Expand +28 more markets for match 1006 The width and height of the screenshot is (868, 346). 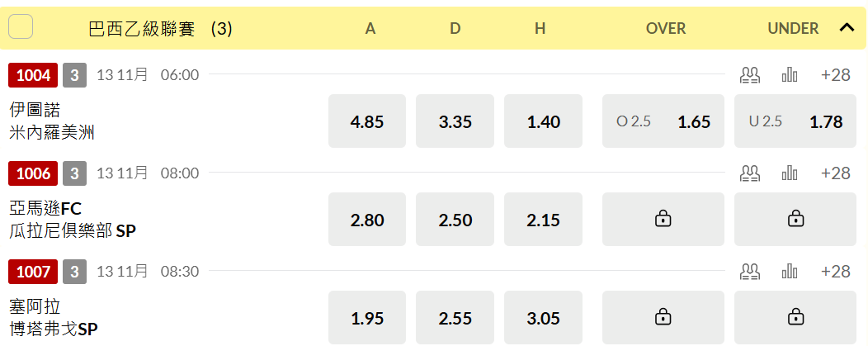tap(835, 173)
